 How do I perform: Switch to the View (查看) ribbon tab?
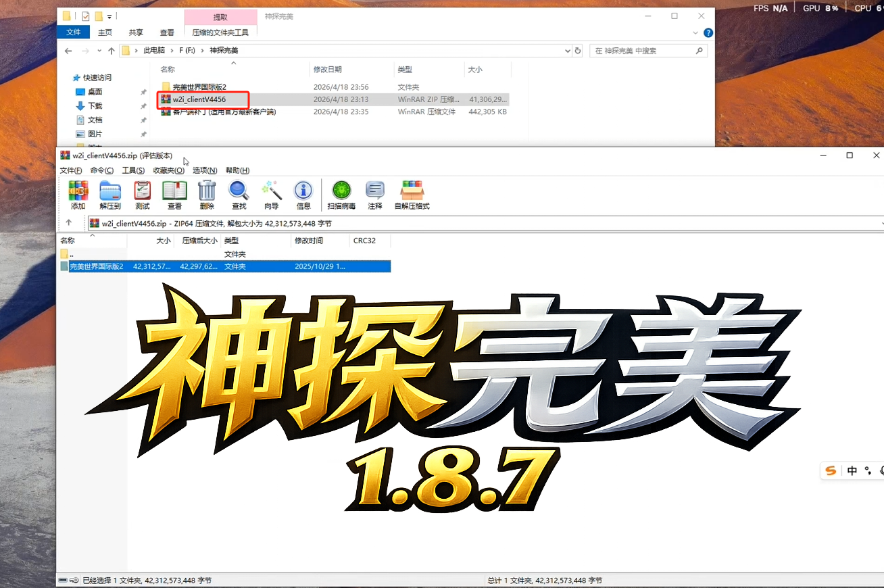(x=167, y=32)
